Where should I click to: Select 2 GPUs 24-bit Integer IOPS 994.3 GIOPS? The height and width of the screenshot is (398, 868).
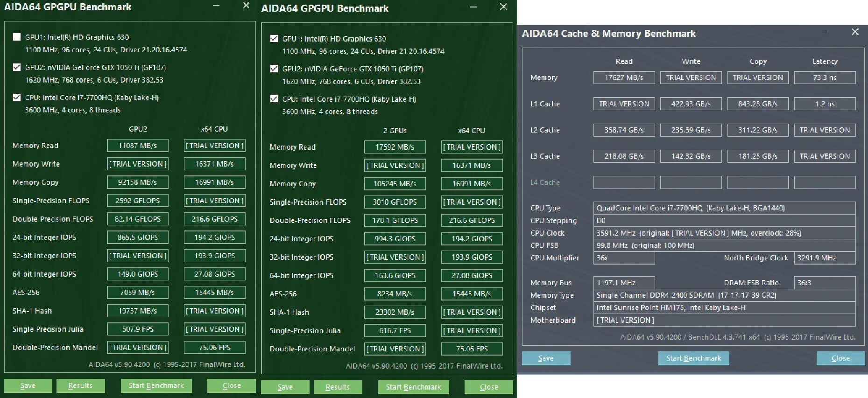[x=395, y=238]
